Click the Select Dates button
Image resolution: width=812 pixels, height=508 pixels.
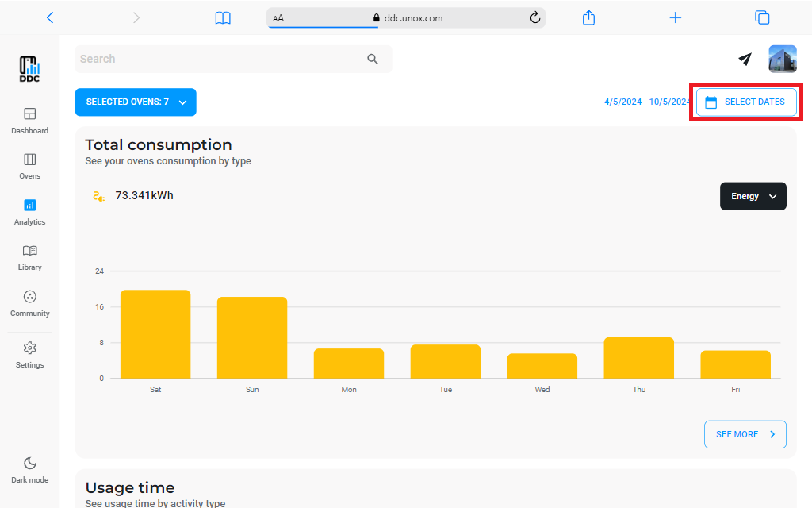point(746,102)
